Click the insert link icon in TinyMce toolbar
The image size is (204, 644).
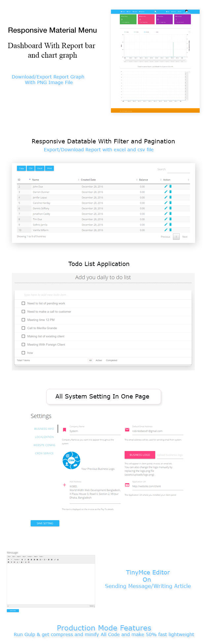pyautogui.click(x=55, y=559)
